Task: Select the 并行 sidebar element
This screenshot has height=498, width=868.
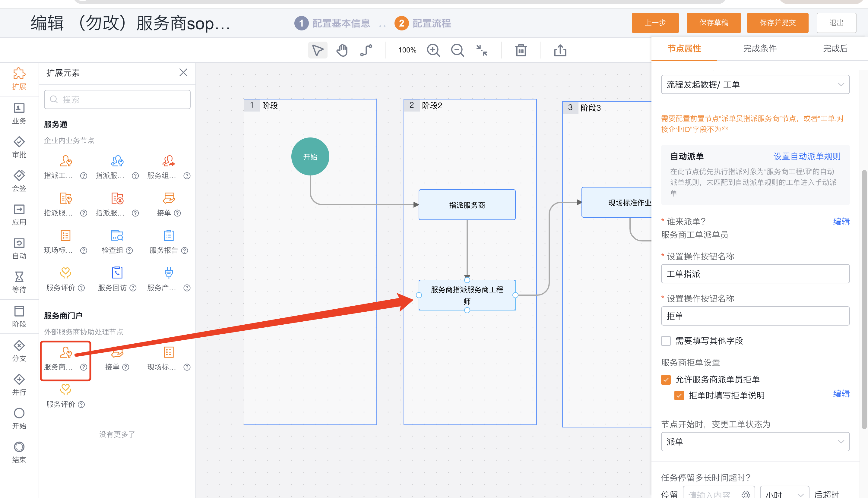Action: [19, 385]
